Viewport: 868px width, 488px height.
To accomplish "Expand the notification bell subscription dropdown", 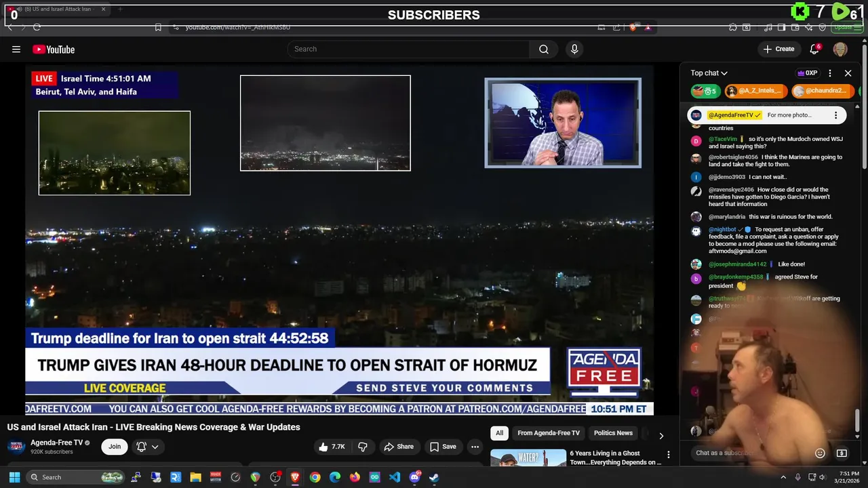I will [x=148, y=447].
